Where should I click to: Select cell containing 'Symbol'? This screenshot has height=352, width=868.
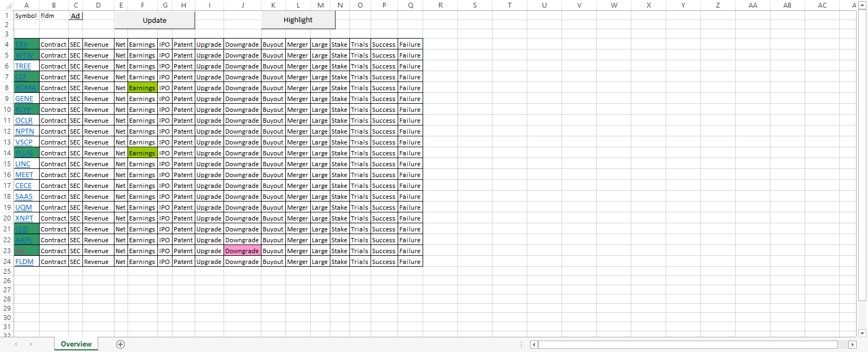pos(26,16)
